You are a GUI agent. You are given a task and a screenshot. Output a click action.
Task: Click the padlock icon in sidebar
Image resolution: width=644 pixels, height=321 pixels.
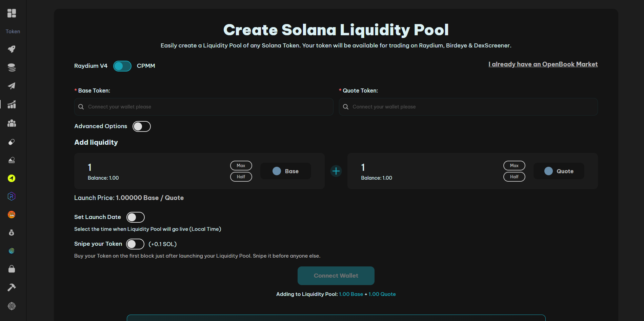pyautogui.click(x=12, y=269)
